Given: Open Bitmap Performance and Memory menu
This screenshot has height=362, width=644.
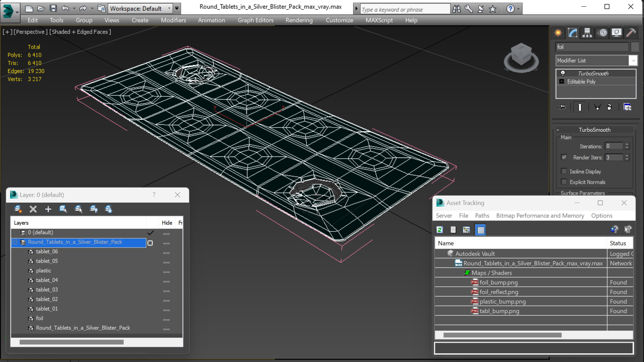Looking at the screenshot, I should [x=540, y=216].
